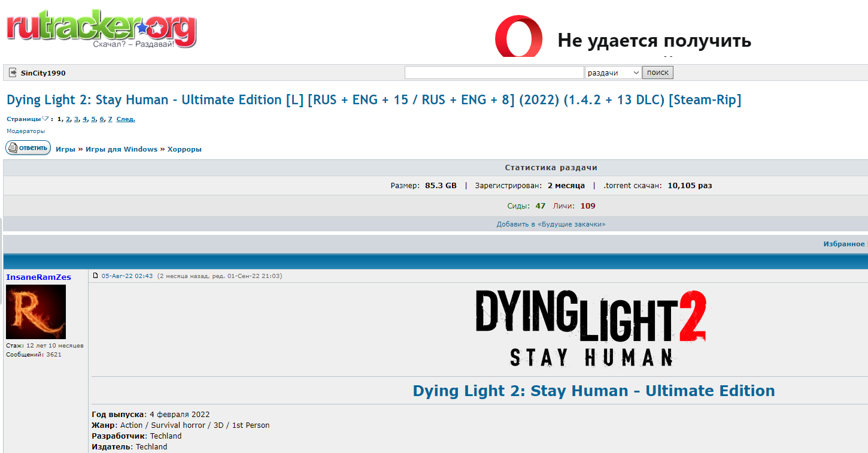Click the «Стаж: 12 лет 10 месяцев» text
The width and height of the screenshot is (868, 453).
click(45, 346)
